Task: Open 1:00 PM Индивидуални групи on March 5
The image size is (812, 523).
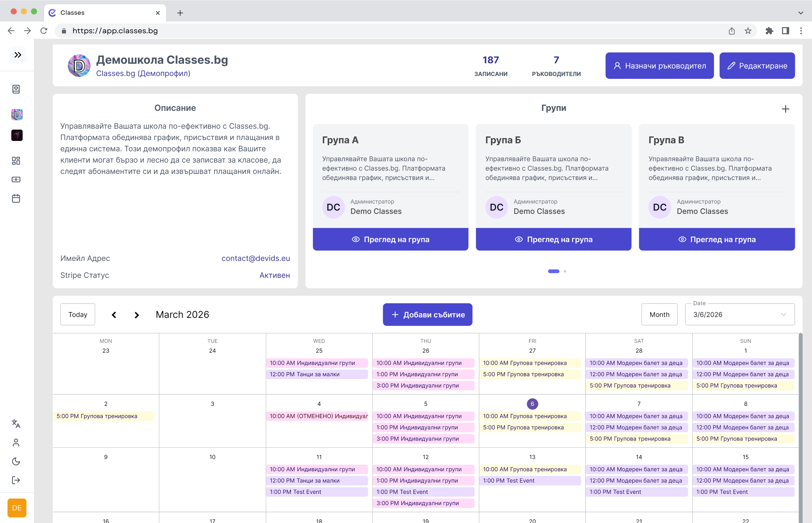Action: (424, 428)
